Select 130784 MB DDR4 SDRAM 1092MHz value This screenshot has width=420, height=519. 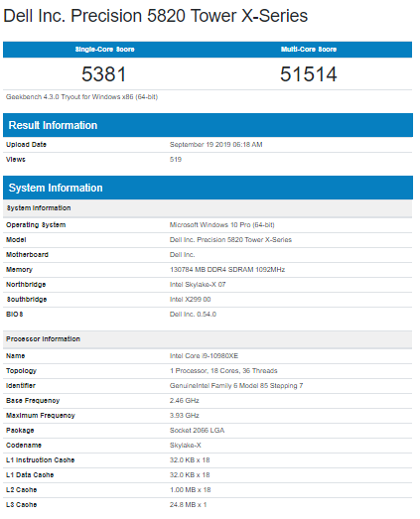227,270
